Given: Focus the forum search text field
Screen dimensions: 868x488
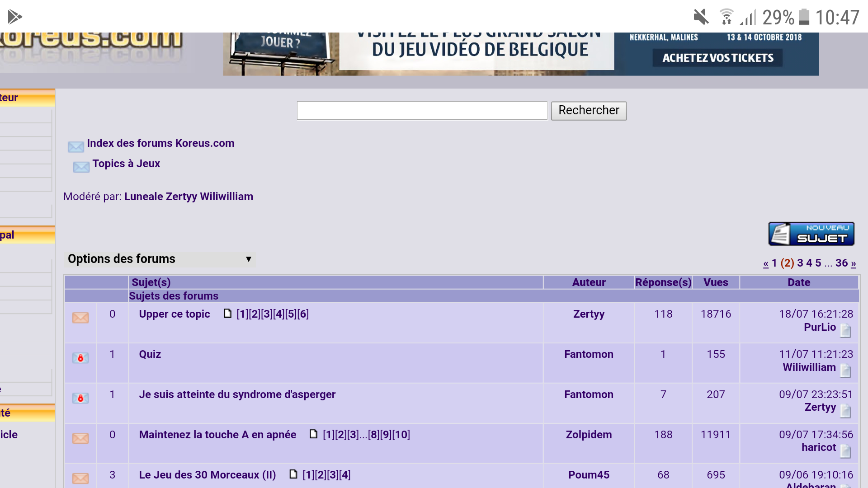Looking at the screenshot, I should click(422, 111).
